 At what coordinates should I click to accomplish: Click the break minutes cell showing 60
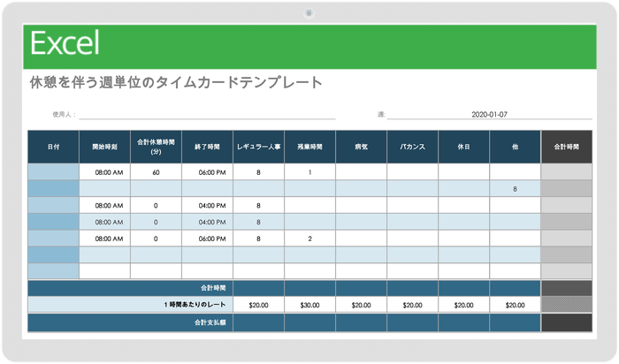tap(156, 172)
